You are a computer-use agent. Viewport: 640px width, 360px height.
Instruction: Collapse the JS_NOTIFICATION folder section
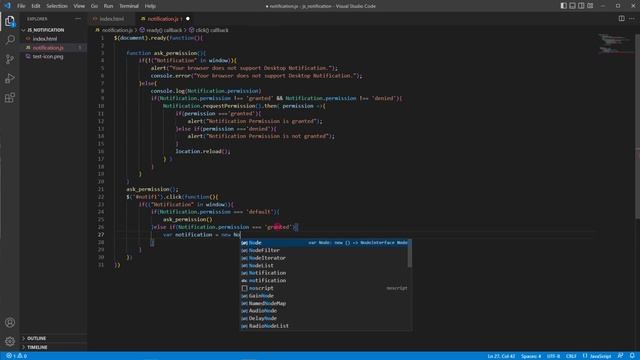[45, 30]
